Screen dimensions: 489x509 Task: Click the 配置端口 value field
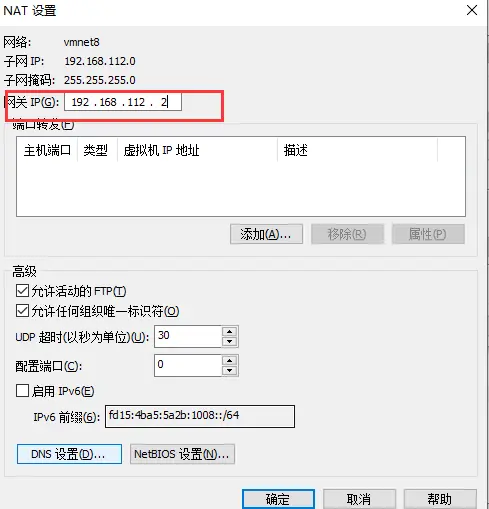(x=188, y=365)
